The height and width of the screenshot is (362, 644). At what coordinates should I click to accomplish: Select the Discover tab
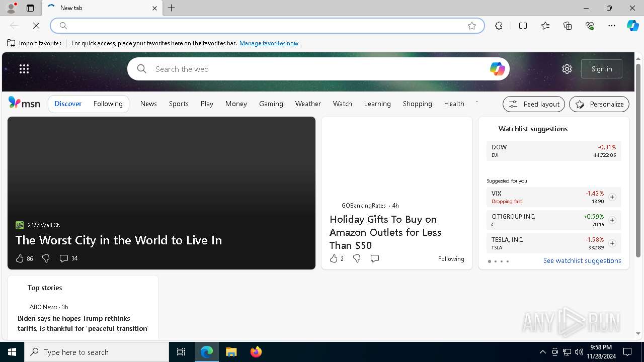click(x=68, y=104)
